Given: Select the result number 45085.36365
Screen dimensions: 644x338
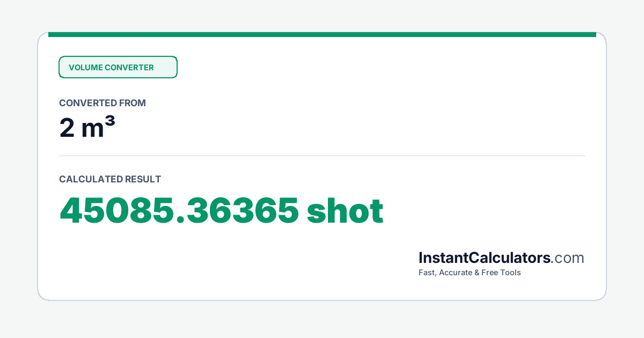Looking at the screenshot, I should pos(179,210).
